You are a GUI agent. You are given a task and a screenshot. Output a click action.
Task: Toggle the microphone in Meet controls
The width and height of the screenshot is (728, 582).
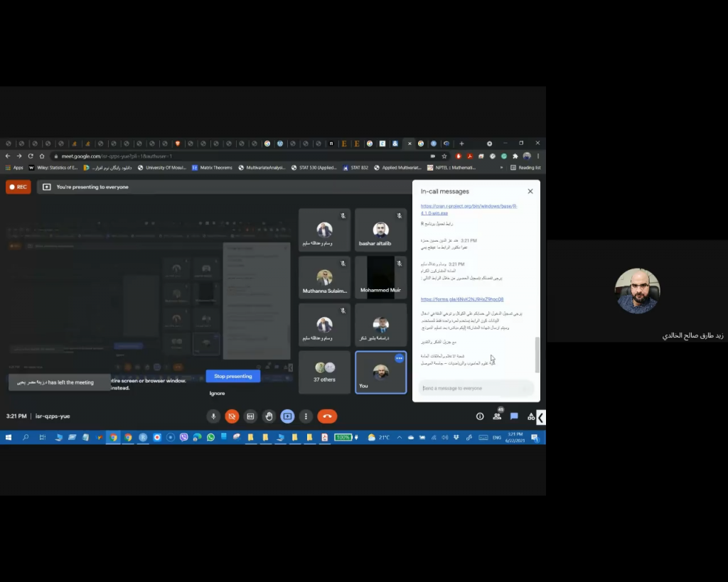point(213,416)
